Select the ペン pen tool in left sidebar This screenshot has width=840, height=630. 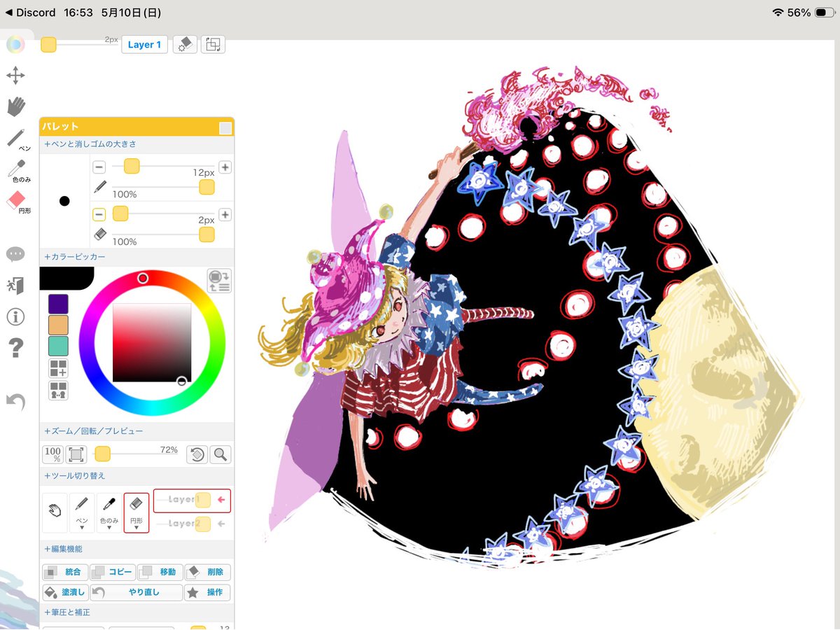tap(17, 139)
